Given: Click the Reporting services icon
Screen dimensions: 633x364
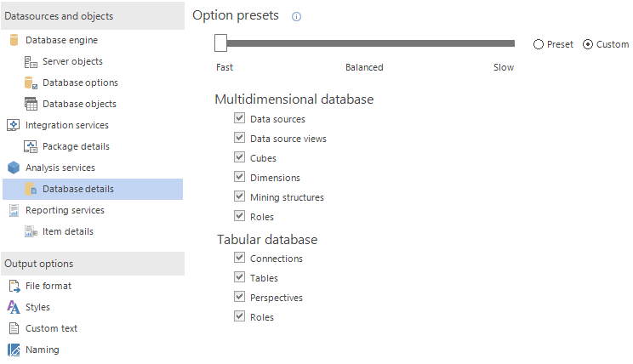Looking at the screenshot, I should click(14, 210).
